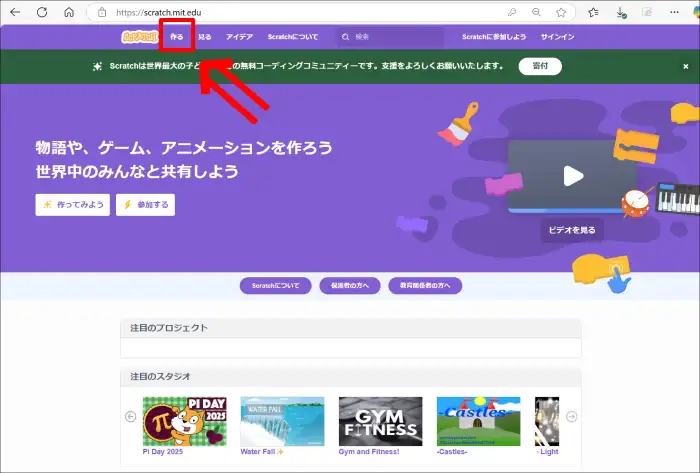Click the browser address bar URL
700x473 pixels.
pyautogui.click(x=158, y=12)
